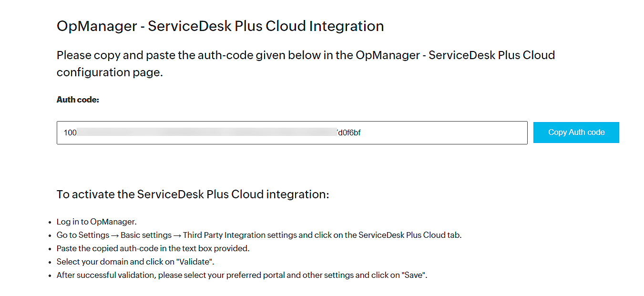Click the blurred middle of the auth code
644x296 pixels.
[205, 133]
